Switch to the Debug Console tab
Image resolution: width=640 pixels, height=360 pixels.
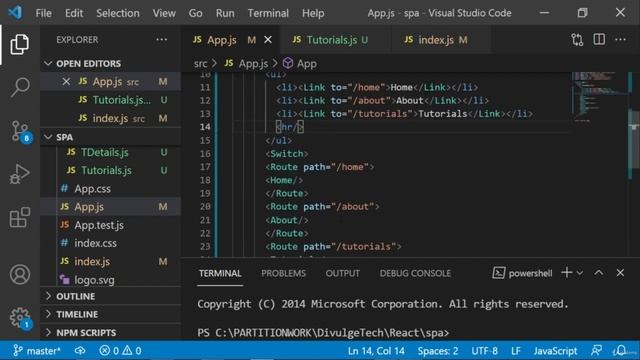(x=415, y=273)
